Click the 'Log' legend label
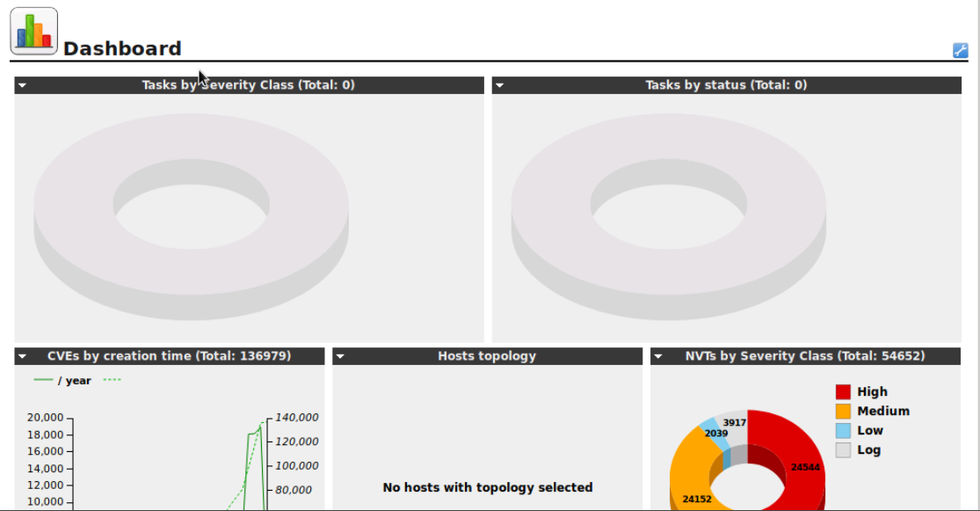This screenshot has height=511, width=980. pos(868,450)
